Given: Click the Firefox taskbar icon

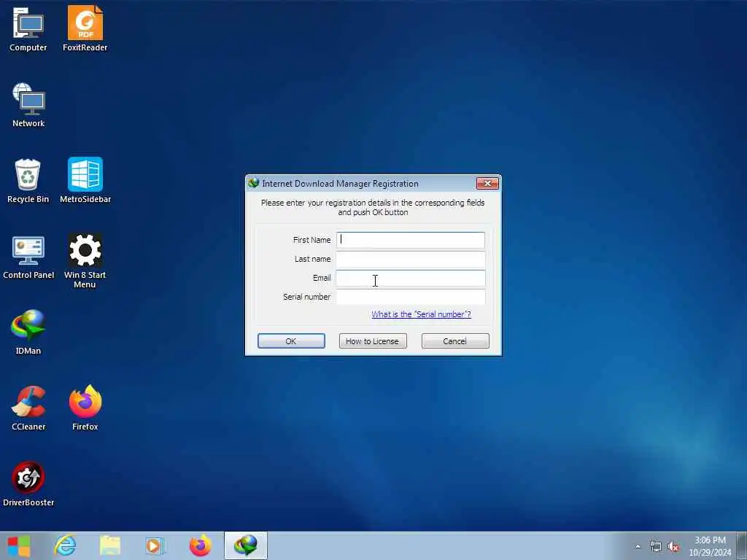Looking at the screenshot, I should tap(200, 545).
